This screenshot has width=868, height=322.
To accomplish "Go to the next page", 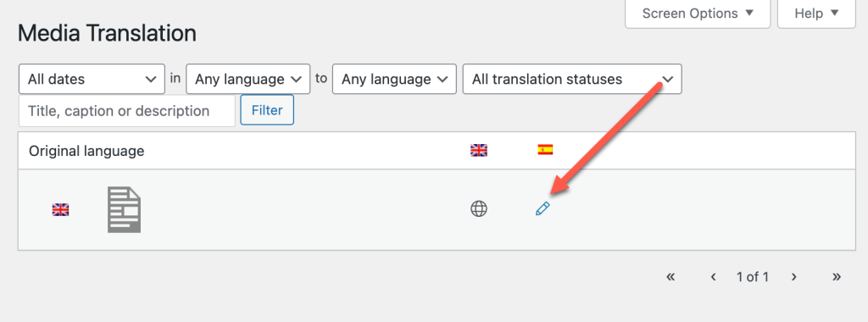I will (793, 276).
